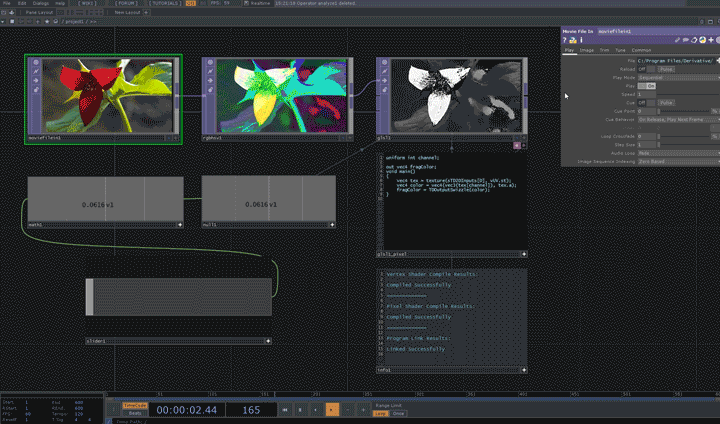The width and height of the screenshot is (720, 424).
Task: Open the Edit menu
Action: 22,3
